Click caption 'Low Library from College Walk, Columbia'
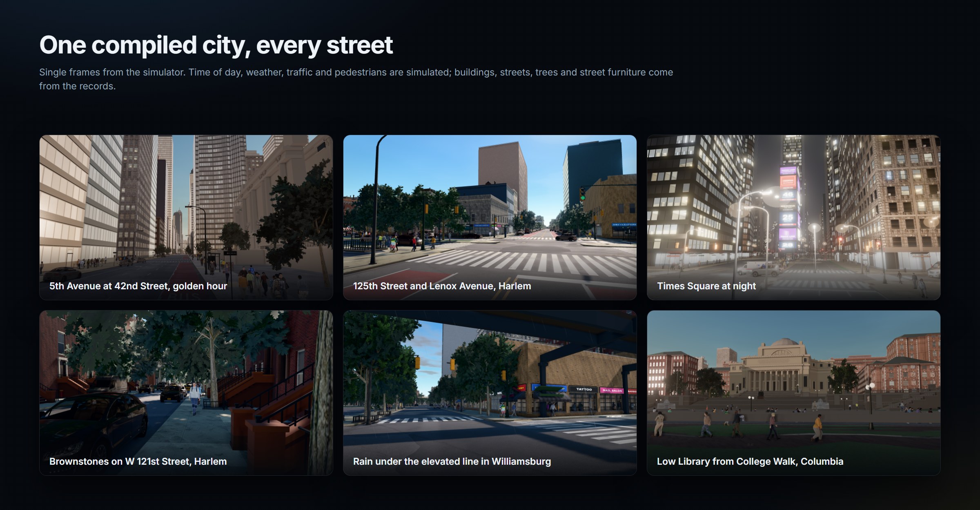The height and width of the screenshot is (510, 980). [750, 461]
